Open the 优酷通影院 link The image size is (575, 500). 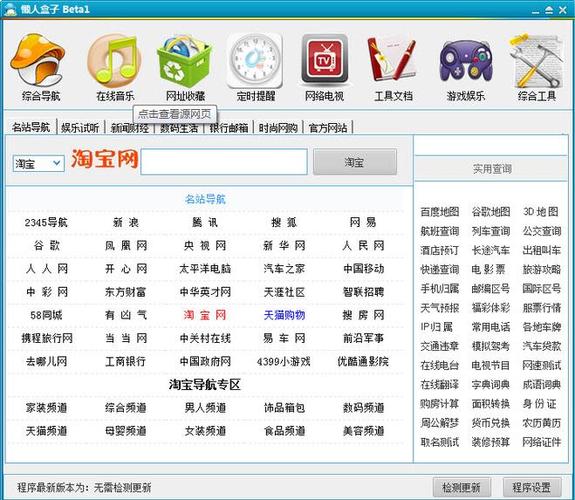[363, 362]
